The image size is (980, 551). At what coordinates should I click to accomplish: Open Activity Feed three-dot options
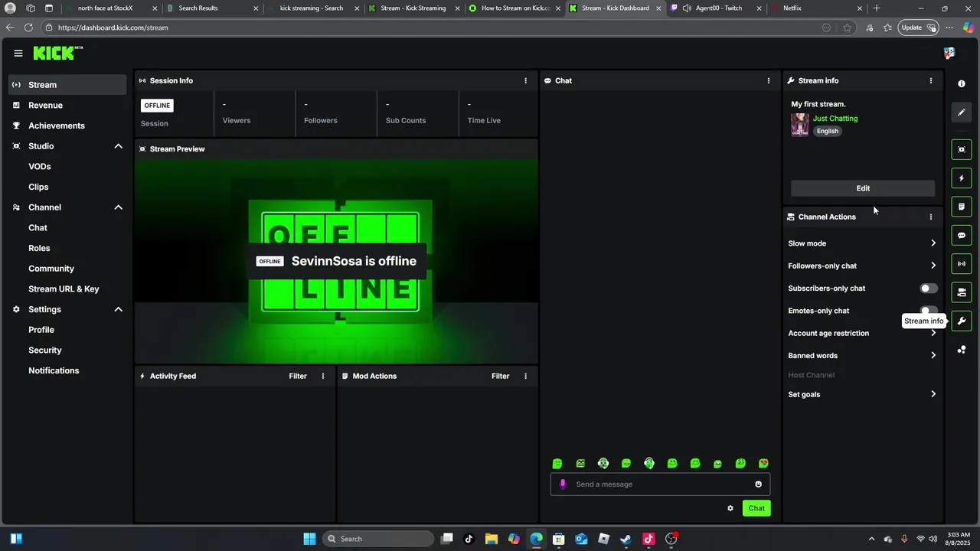point(323,376)
